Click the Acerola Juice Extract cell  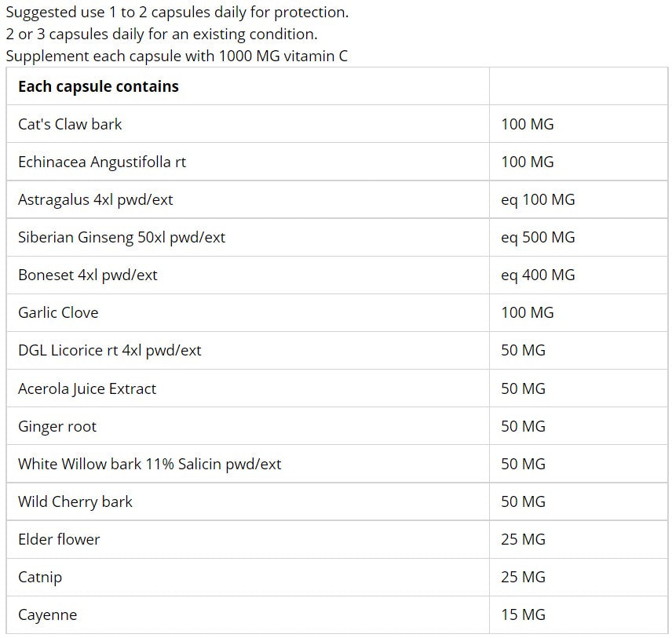(x=87, y=388)
